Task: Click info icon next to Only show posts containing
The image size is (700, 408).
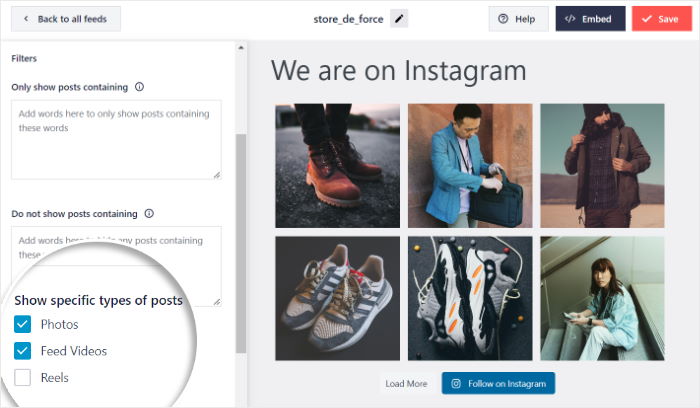Action: tap(139, 87)
